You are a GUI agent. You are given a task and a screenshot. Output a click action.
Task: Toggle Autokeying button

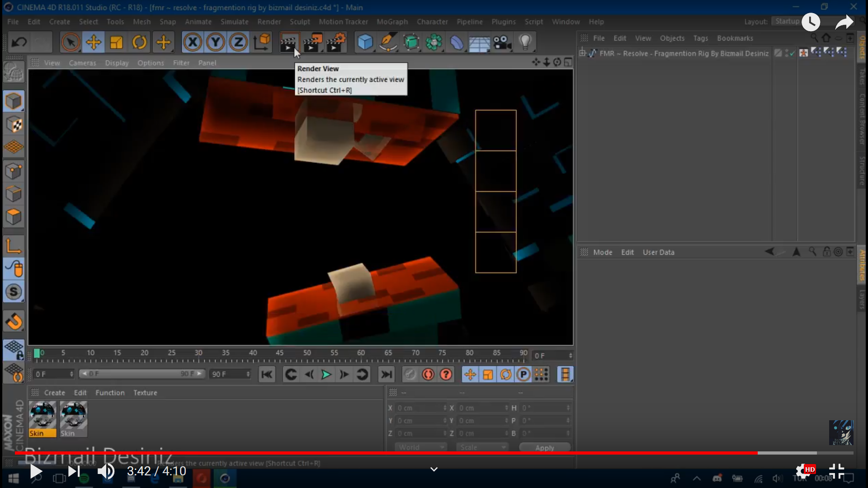pyautogui.click(x=428, y=375)
